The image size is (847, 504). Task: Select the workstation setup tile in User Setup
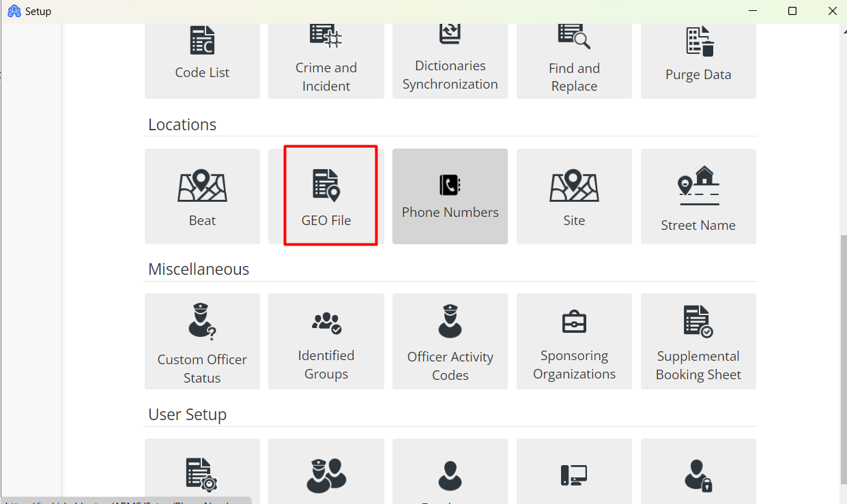tap(574, 474)
